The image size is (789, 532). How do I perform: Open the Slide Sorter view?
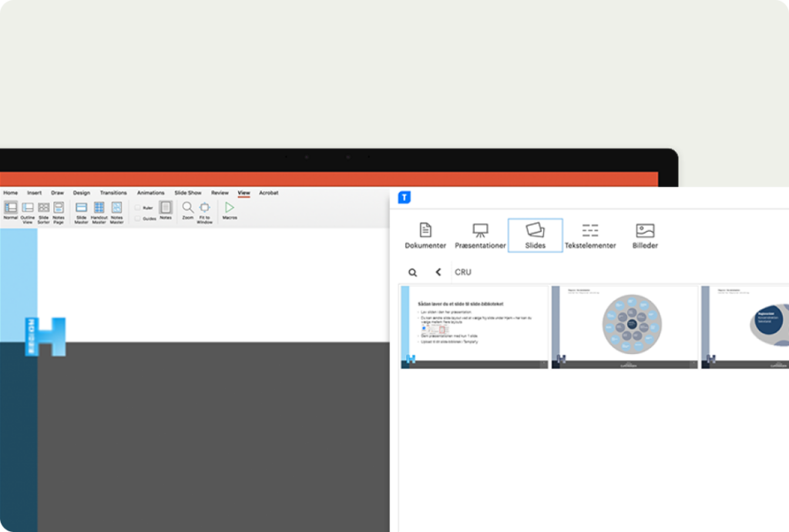point(44,207)
